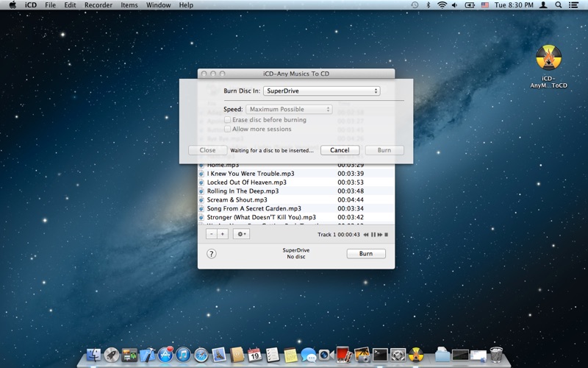Click the iCD burn icon in the Dock
588x368 pixels.
pos(415,355)
